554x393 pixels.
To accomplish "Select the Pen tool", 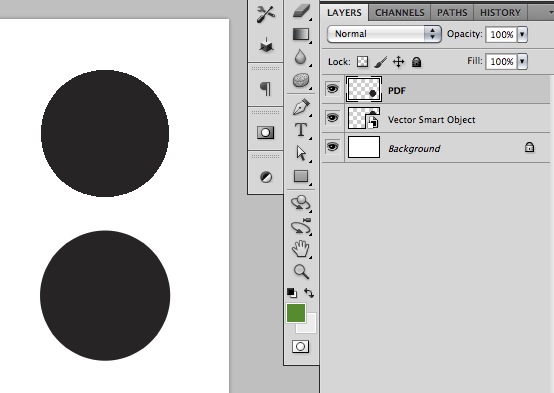I will (301, 107).
